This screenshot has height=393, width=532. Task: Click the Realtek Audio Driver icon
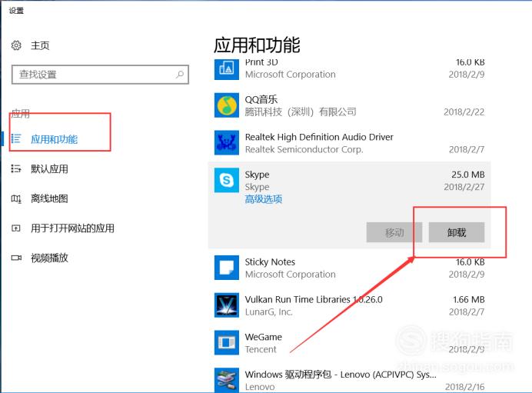tap(227, 142)
